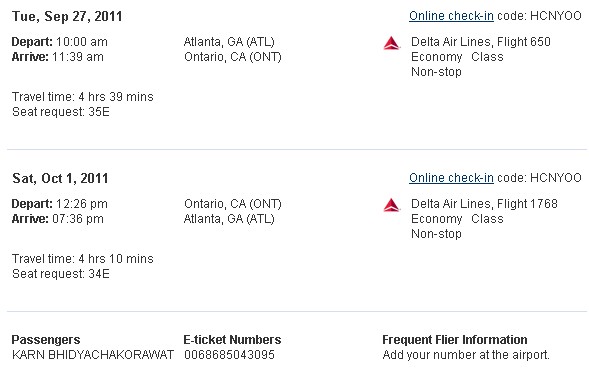The height and width of the screenshot is (369, 589).
Task: Click passenger name KARN BHIDYACHAKORAWAT
Action: 93,355
